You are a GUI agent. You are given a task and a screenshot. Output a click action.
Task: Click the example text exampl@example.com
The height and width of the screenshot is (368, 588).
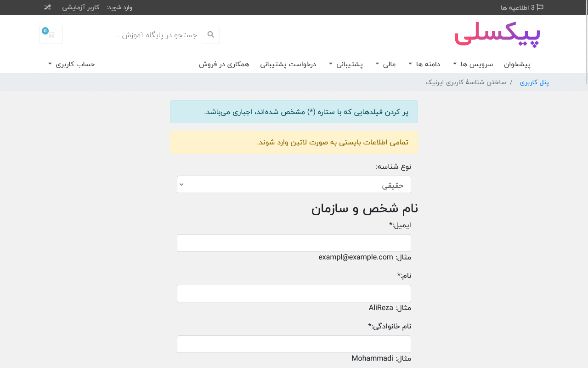(356, 257)
